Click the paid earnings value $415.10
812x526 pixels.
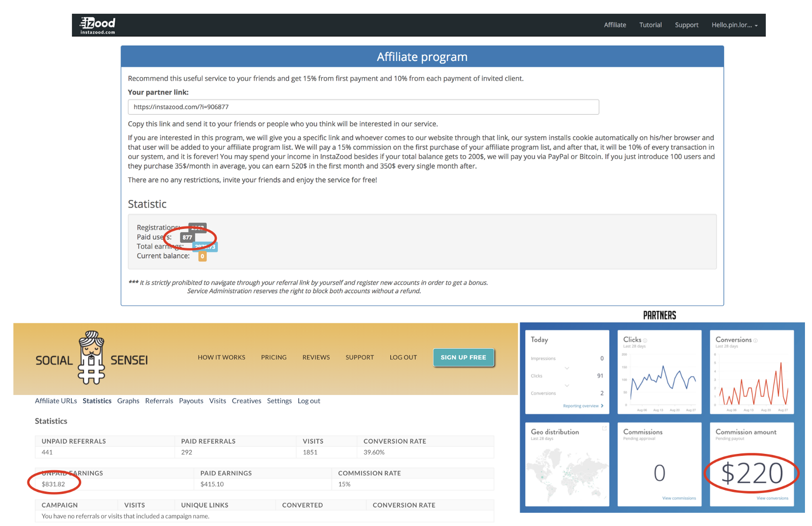[212, 484]
